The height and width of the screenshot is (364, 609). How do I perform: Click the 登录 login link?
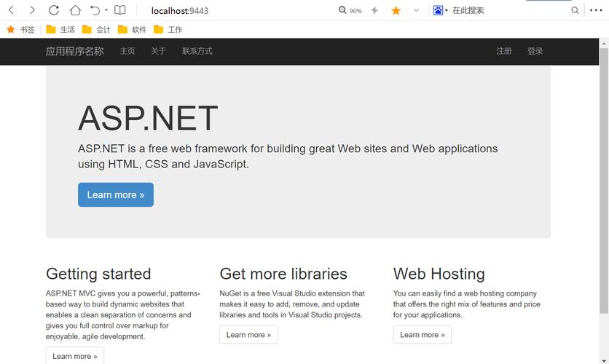[x=535, y=51]
